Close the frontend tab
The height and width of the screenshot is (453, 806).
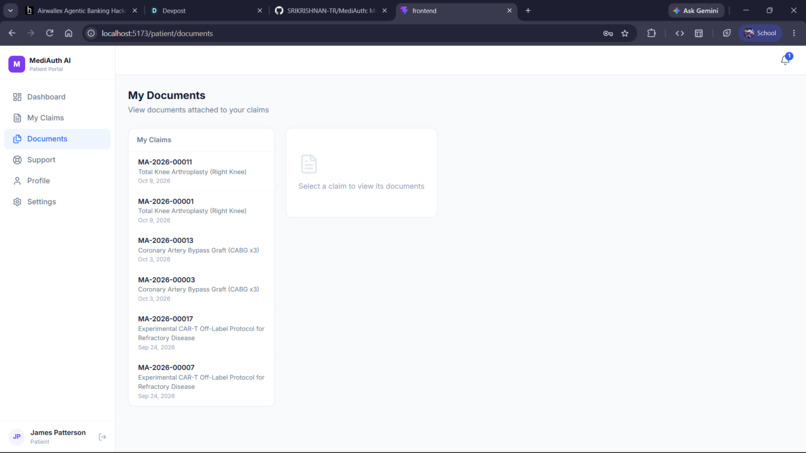[509, 10]
